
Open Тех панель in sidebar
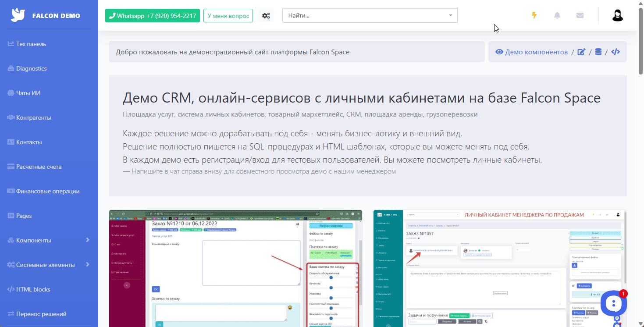point(31,44)
